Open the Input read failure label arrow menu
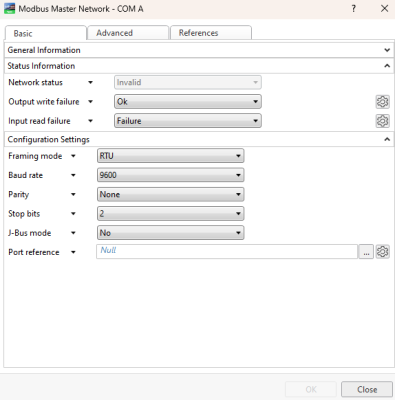395x400 pixels. pyautogui.click(x=90, y=121)
